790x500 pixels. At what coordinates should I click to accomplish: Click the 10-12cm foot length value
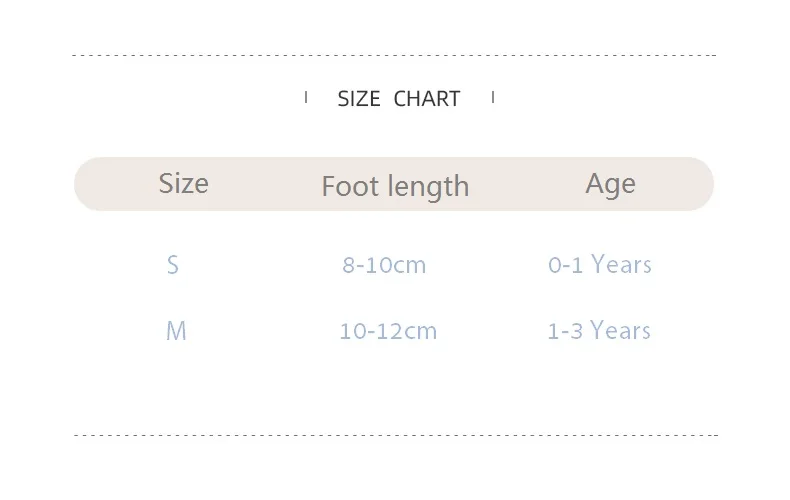[x=388, y=331]
